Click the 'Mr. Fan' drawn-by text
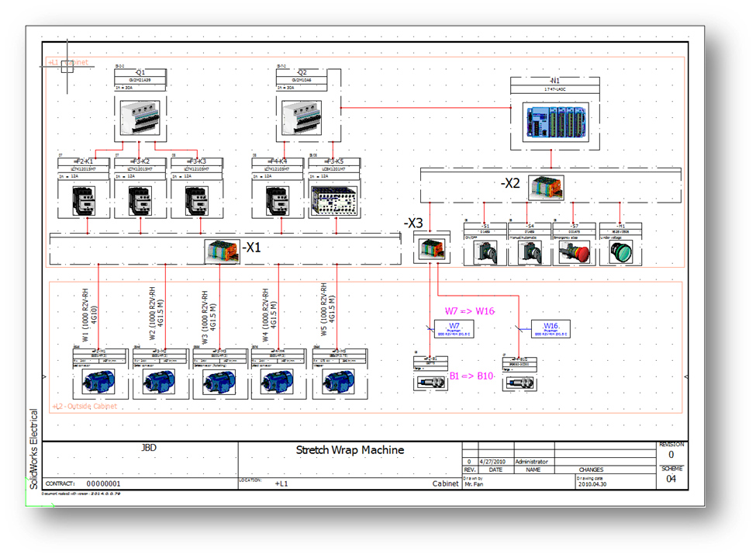 (474, 484)
